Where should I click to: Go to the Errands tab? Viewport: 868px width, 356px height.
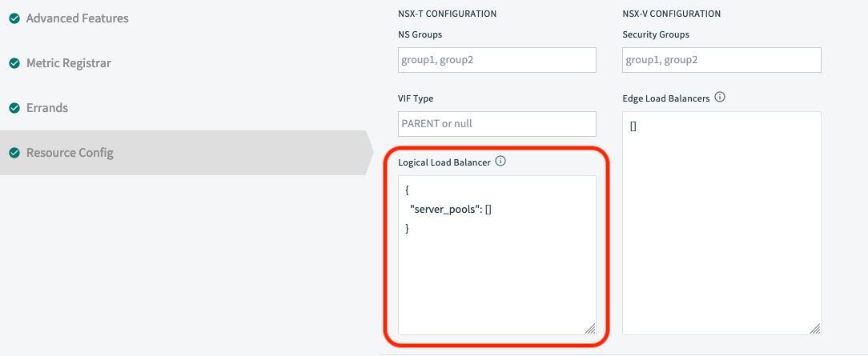click(x=47, y=108)
